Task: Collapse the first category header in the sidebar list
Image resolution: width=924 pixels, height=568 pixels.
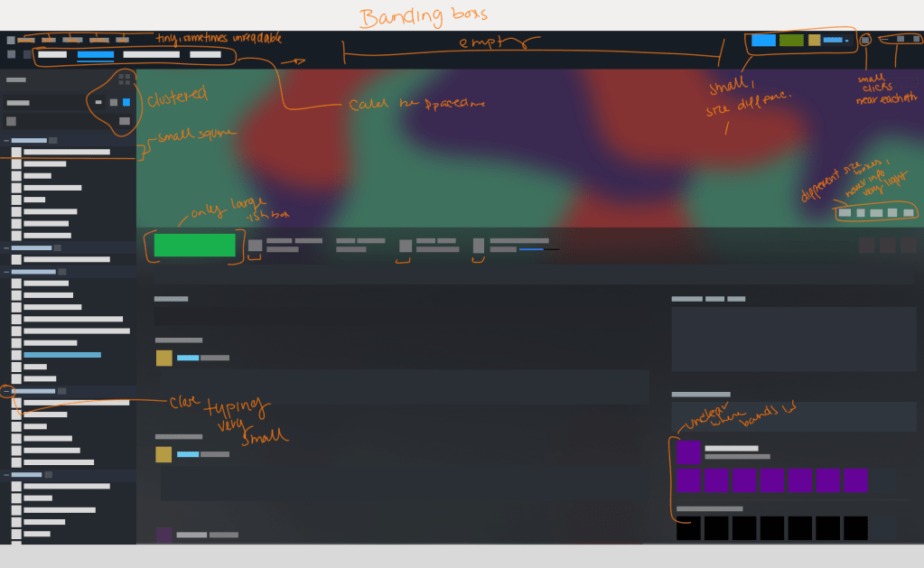Action: click(7, 141)
